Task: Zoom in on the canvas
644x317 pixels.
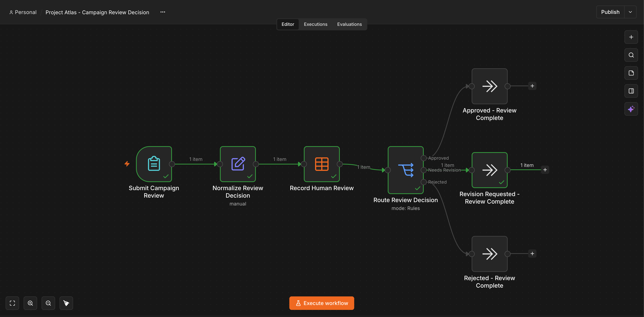Action: coord(30,303)
